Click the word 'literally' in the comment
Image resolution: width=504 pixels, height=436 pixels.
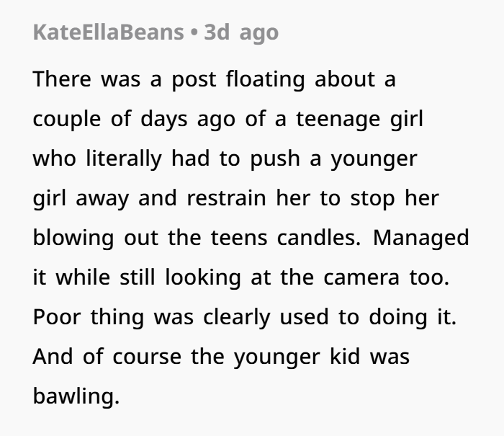[x=124, y=159]
